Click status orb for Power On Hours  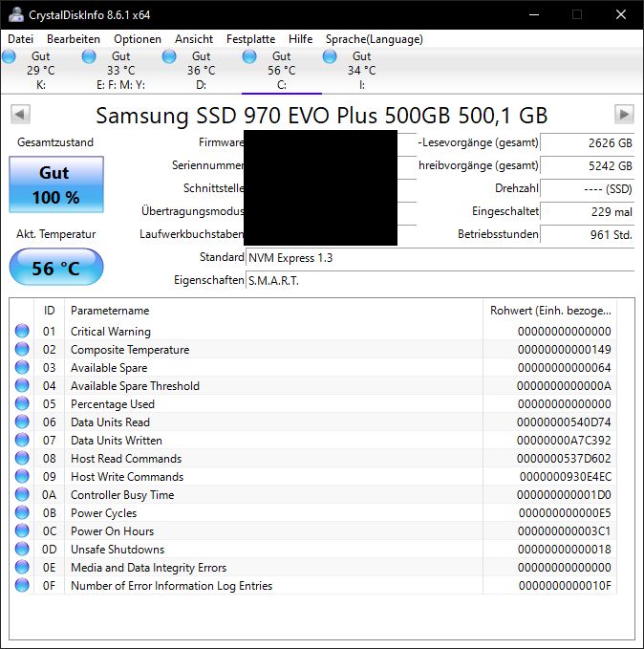(22, 530)
